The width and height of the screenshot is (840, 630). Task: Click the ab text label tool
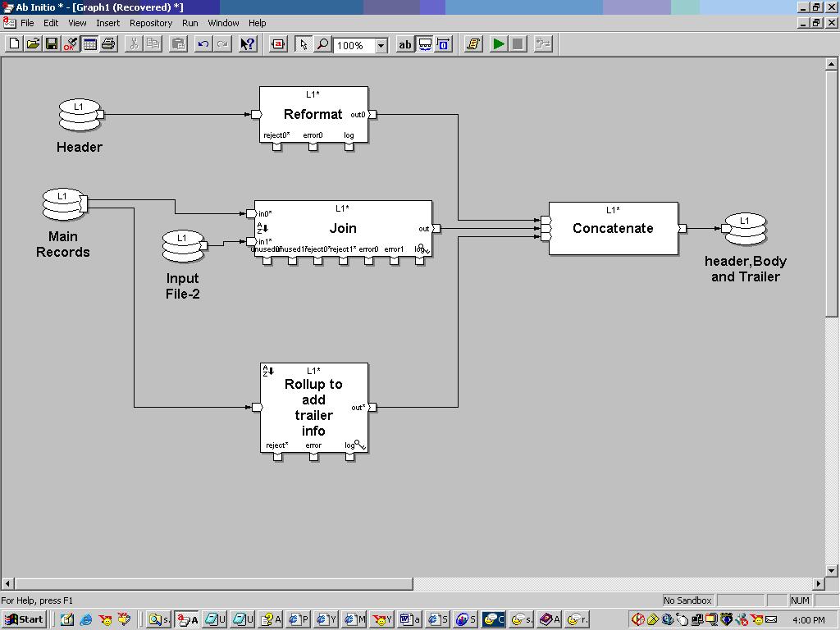pos(404,44)
